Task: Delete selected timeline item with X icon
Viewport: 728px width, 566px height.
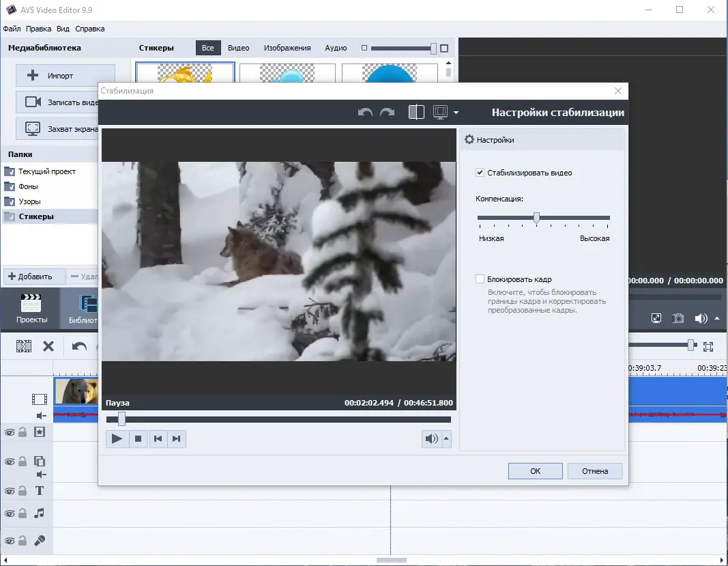Action: click(x=48, y=346)
